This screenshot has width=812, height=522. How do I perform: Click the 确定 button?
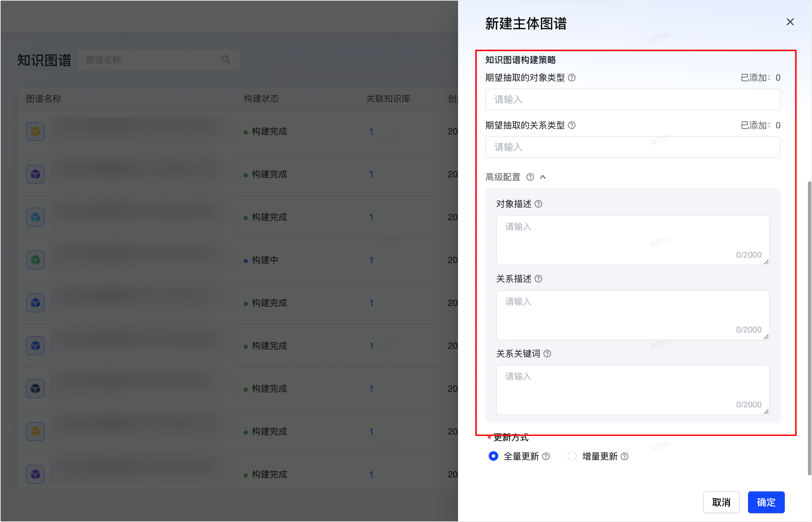click(766, 502)
